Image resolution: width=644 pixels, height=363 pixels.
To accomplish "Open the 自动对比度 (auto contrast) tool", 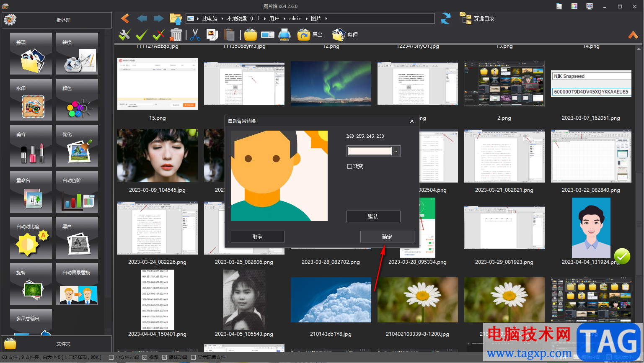I will pyautogui.click(x=31, y=238).
